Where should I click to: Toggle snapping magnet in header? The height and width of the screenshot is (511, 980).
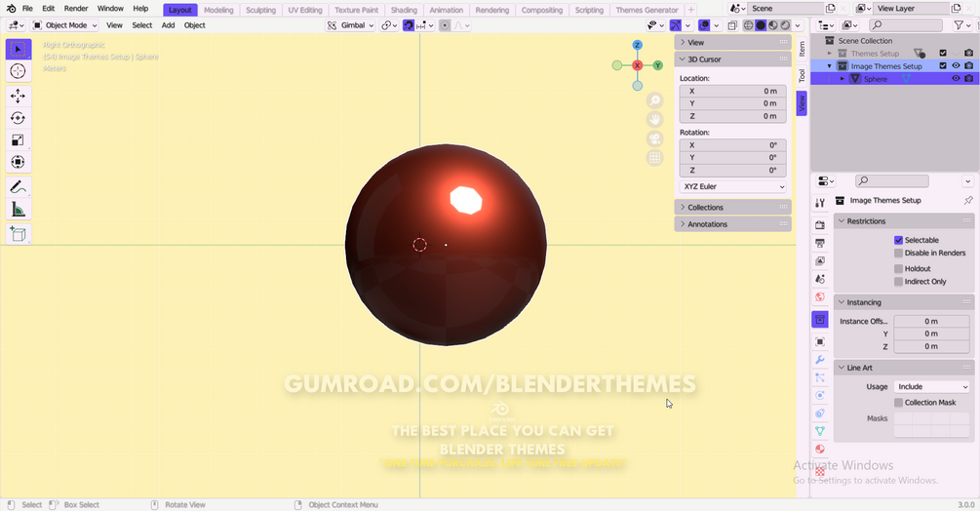coord(409,25)
